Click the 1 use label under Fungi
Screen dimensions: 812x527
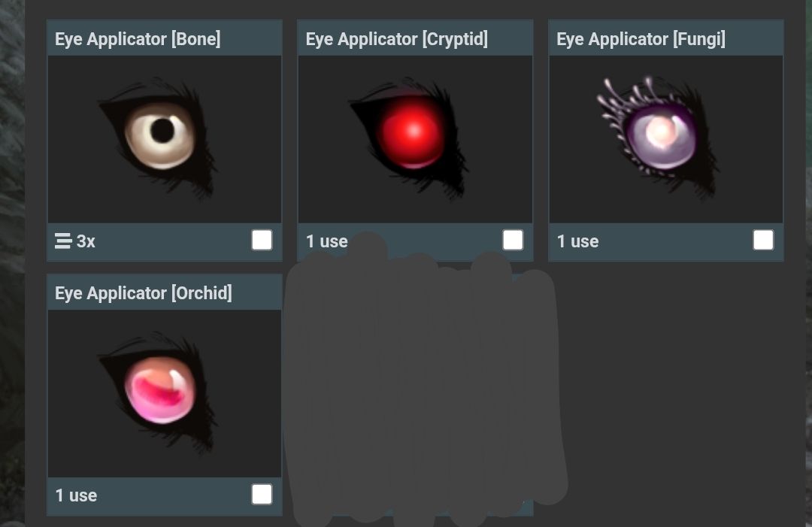pyautogui.click(x=578, y=241)
